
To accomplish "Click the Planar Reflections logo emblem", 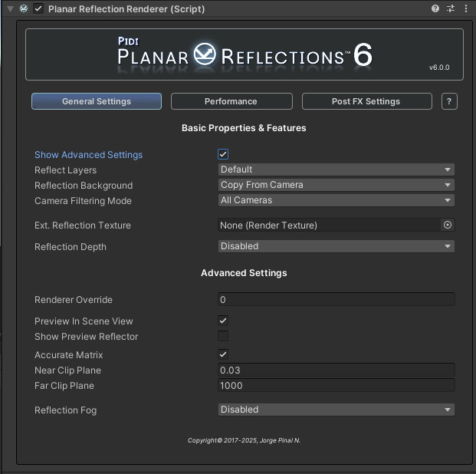I will [205, 54].
